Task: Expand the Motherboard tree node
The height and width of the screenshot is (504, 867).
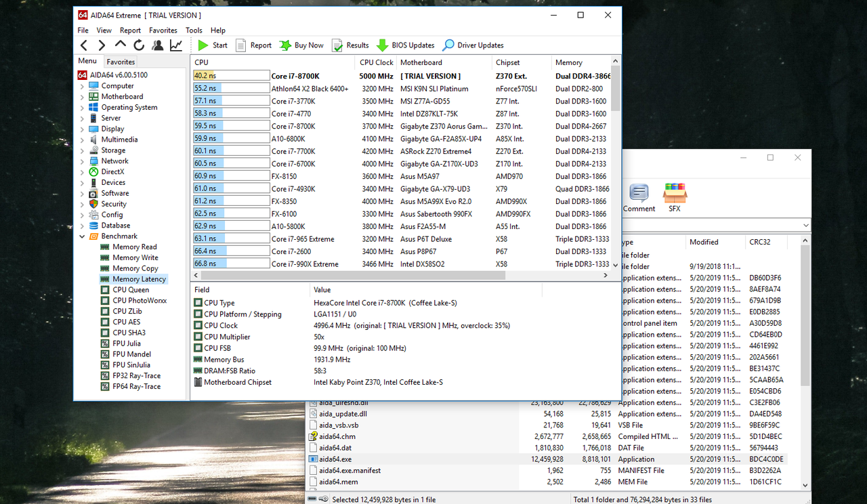Action: [83, 97]
